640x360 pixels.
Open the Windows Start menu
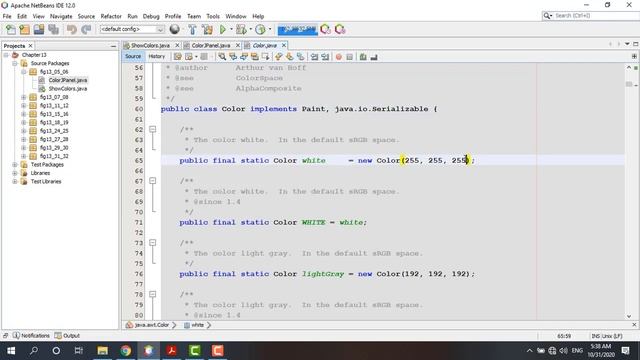point(11,351)
